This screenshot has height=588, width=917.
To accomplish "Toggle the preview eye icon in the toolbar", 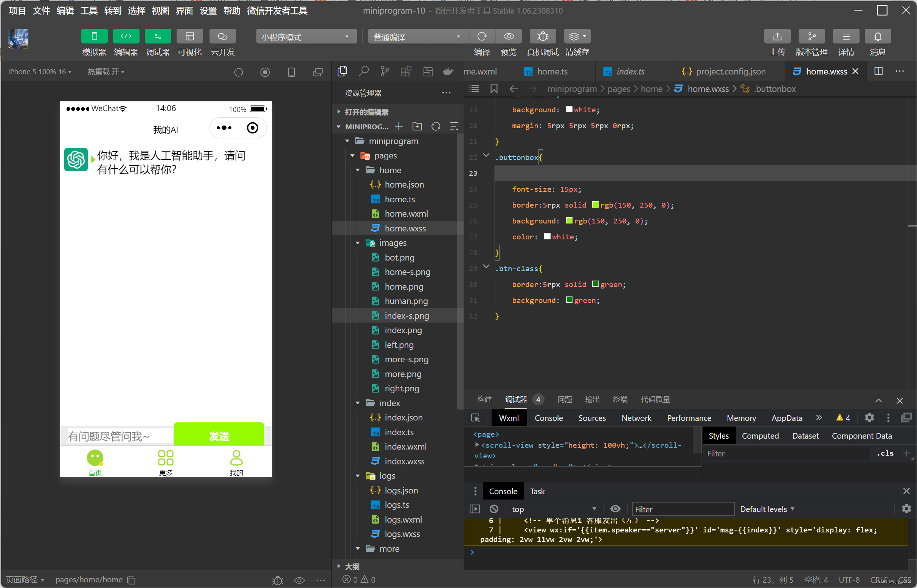I will click(x=509, y=37).
